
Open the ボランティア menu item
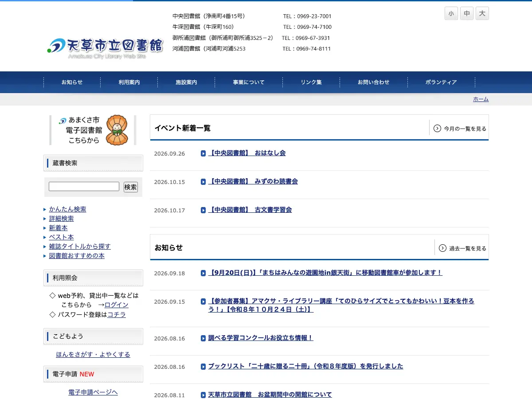(441, 82)
